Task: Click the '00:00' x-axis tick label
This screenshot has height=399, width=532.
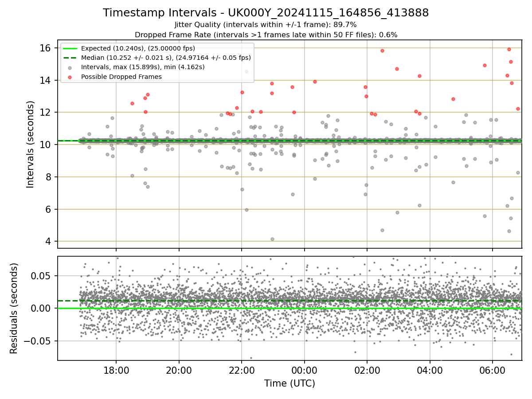Action: click(304, 370)
